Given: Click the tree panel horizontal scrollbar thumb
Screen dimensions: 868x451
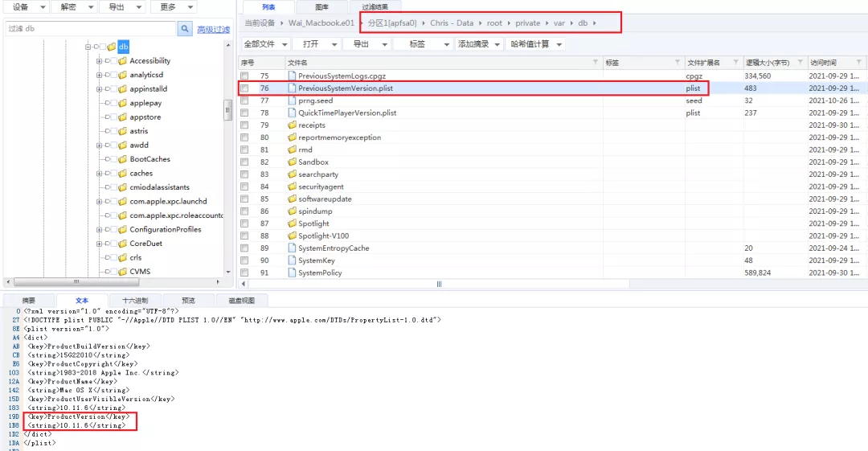Looking at the screenshot, I should (76, 281).
